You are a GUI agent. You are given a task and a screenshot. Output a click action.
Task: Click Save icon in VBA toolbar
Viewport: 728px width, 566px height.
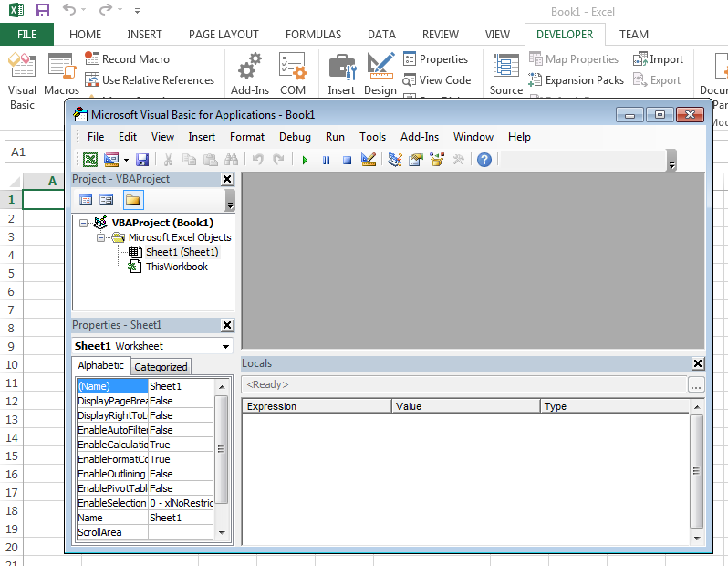[x=142, y=160]
